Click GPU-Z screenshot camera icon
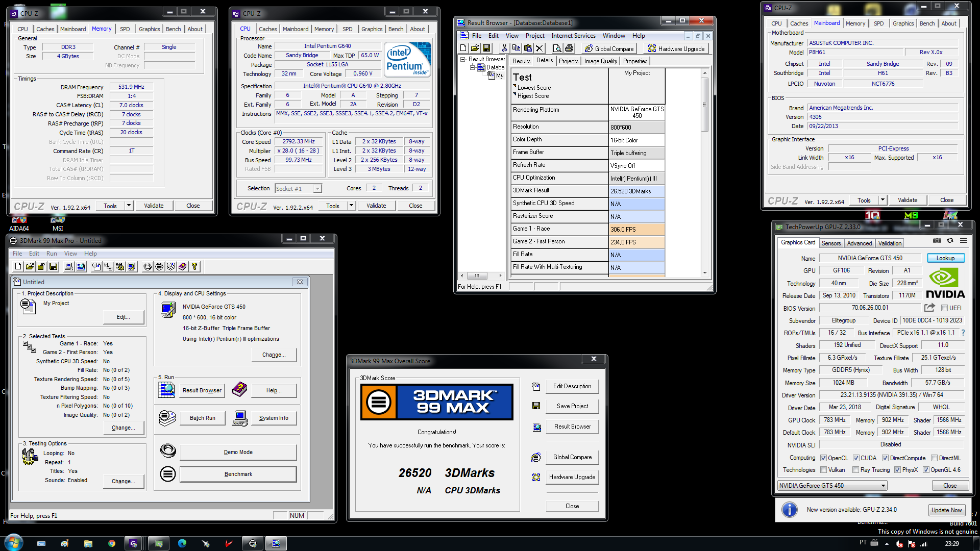The height and width of the screenshot is (551, 980). pyautogui.click(x=937, y=240)
